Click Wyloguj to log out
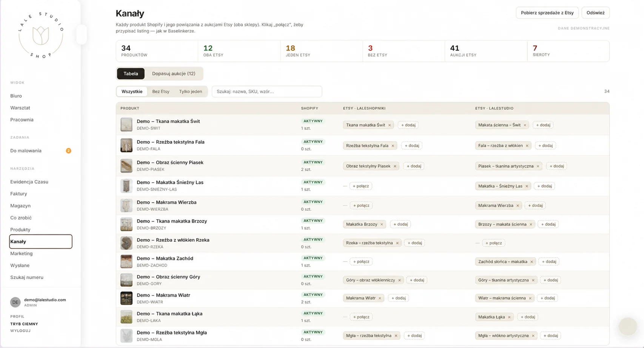The image size is (644, 348). click(20, 331)
